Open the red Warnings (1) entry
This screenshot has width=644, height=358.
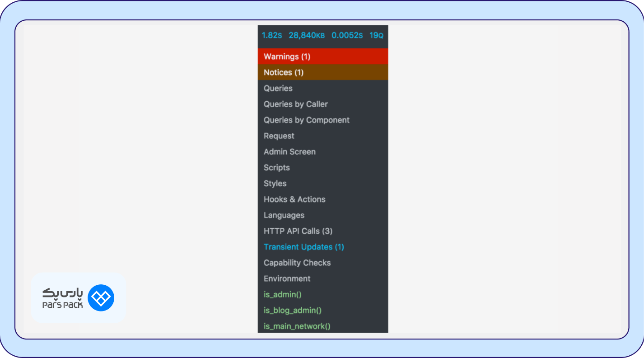287,57
